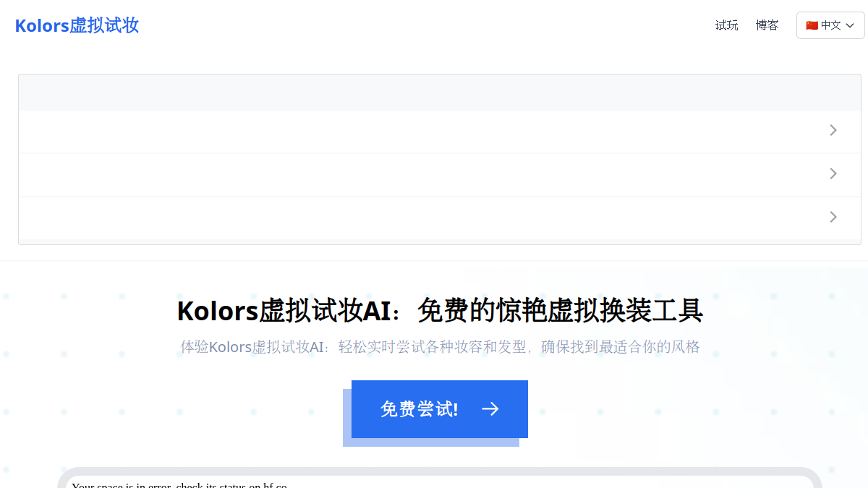
Task: Open the 试玩 navigation link
Action: point(727,25)
